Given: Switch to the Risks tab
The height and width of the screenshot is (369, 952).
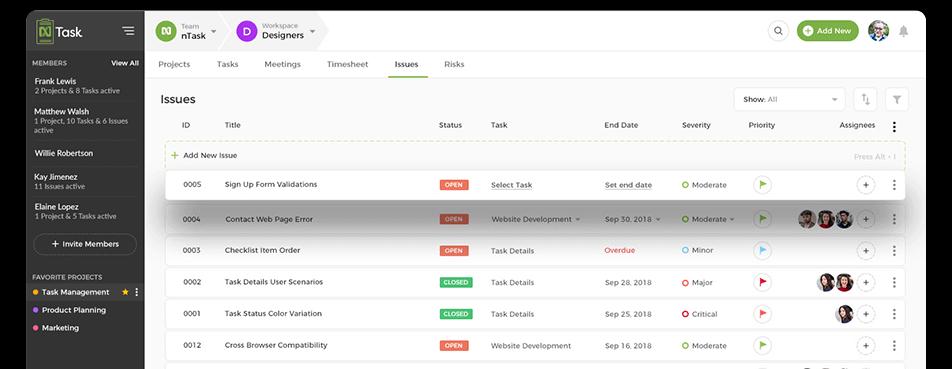Looking at the screenshot, I should 454,64.
